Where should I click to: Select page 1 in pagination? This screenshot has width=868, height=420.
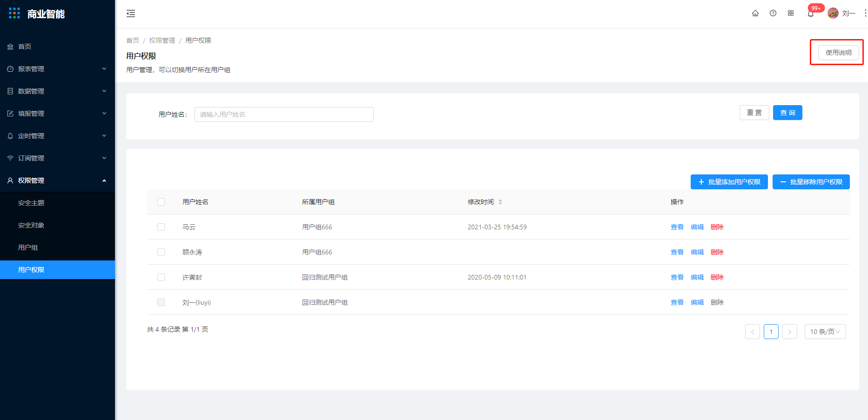click(771, 332)
